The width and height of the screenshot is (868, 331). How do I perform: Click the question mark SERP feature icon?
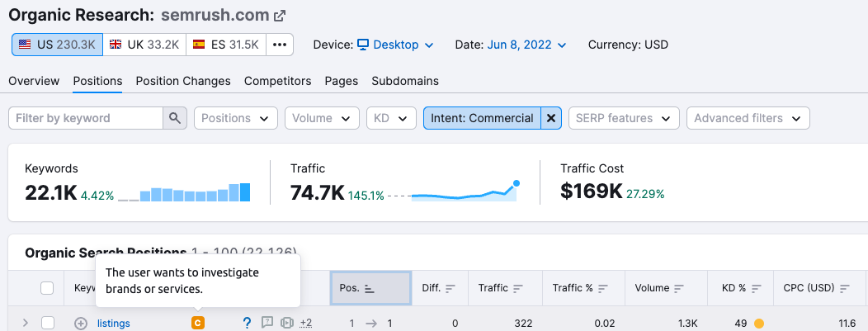248,323
